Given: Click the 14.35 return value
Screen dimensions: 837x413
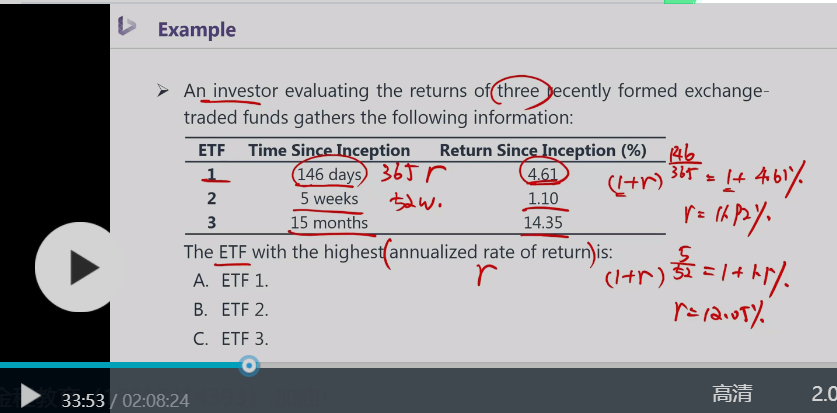Looking at the screenshot, I should 545,223.
